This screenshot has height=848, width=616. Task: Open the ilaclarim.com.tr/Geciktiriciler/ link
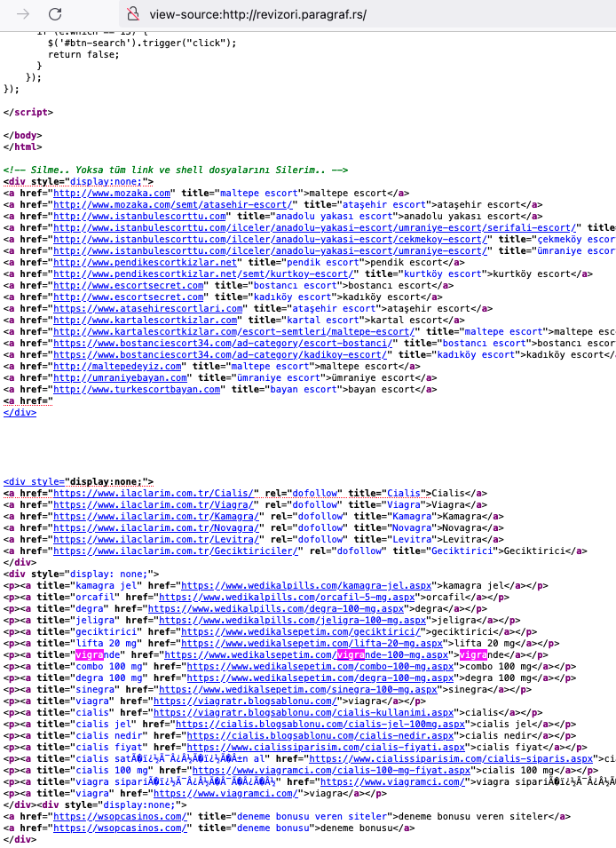pyautogui.click(x=176, y=551)
